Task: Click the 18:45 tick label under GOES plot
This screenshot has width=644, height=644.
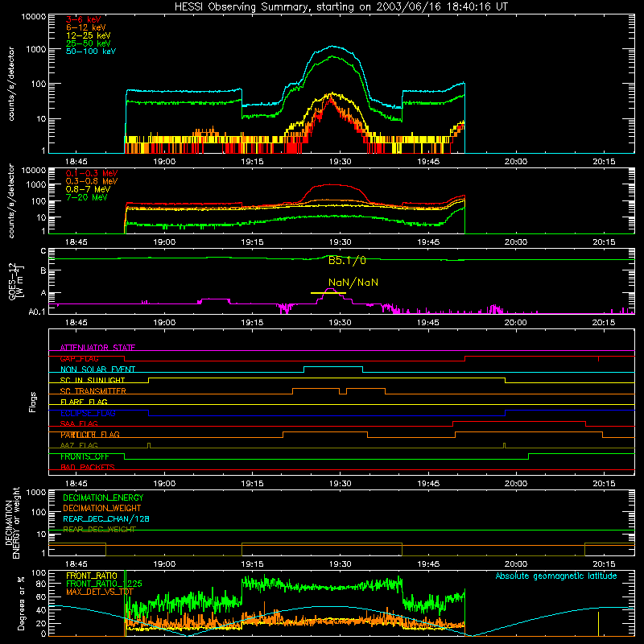Action: pyautogui.click(x=76, y=323)
